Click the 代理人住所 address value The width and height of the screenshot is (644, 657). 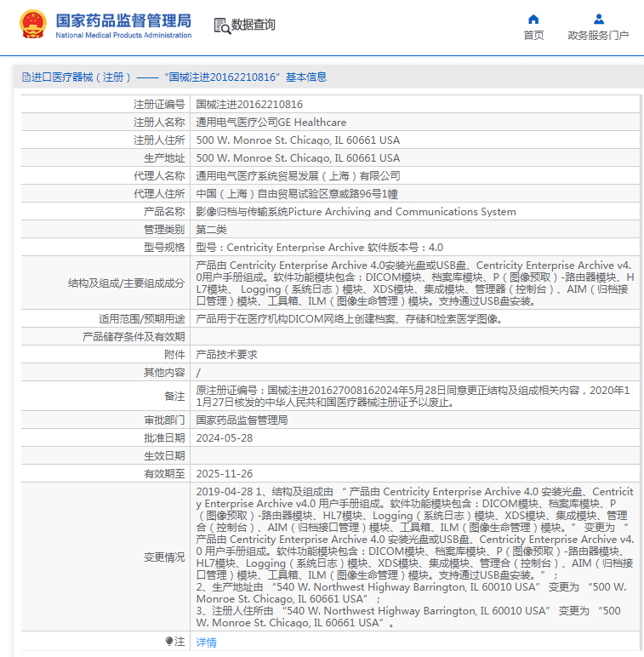[x=297, y=194]
